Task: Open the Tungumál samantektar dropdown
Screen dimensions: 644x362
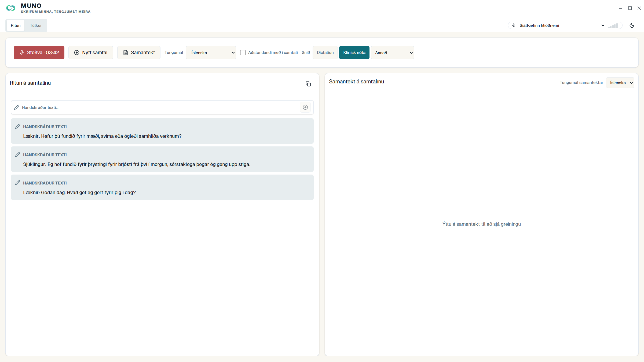Action: pos(620,83)
